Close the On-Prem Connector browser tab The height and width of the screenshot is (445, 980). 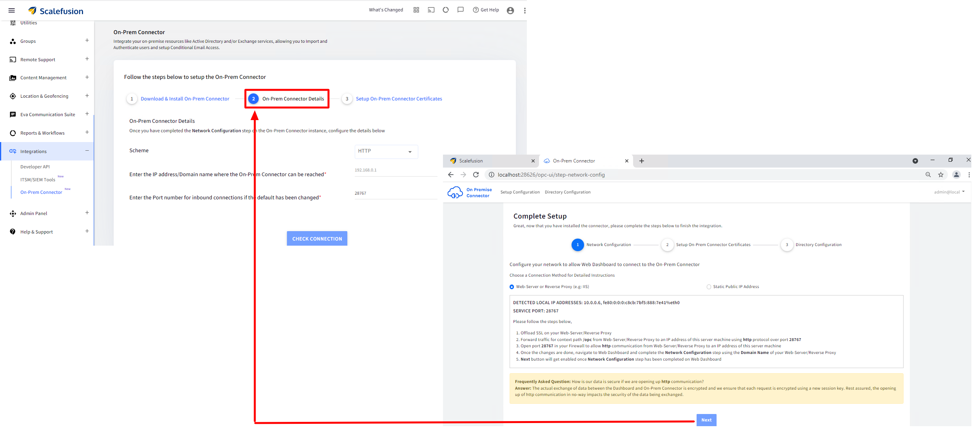pos(627,161)
